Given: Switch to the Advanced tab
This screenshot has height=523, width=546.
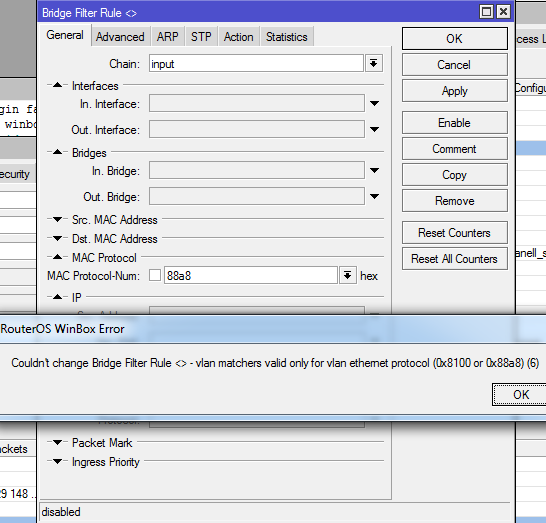Looking at the screenshot, I should [x=120, y=37].
